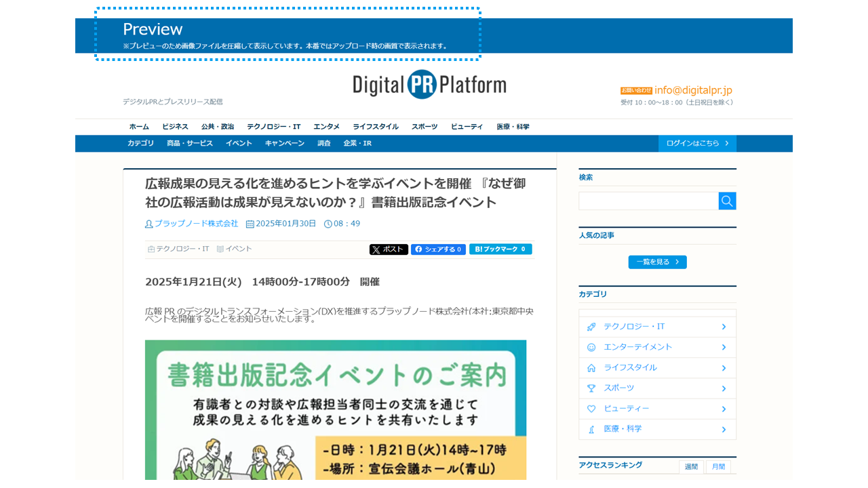Click the 一覧を見る button
This screenshot has width=868, height=488.
657,262
